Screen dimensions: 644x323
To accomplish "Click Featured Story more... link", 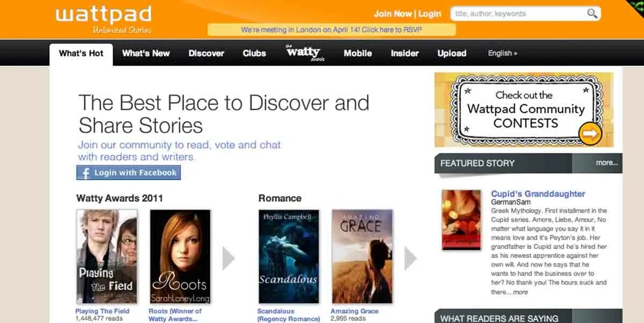I will point(606,163).
